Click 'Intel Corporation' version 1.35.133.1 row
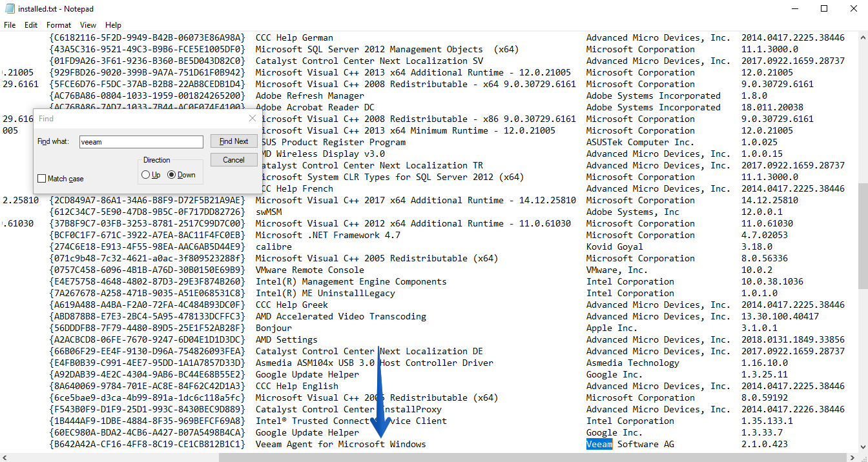 click(630, 421)
